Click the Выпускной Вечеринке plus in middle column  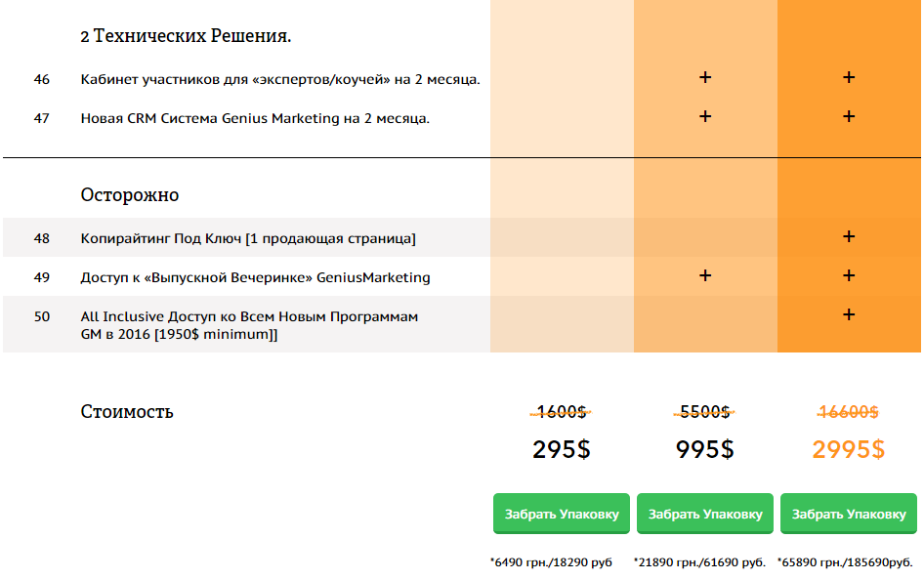pos(705,275)
